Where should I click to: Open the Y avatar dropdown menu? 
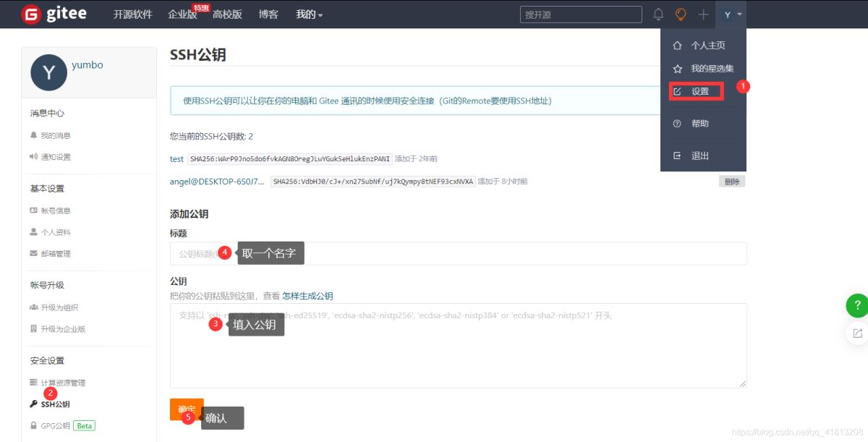(730, 14)
